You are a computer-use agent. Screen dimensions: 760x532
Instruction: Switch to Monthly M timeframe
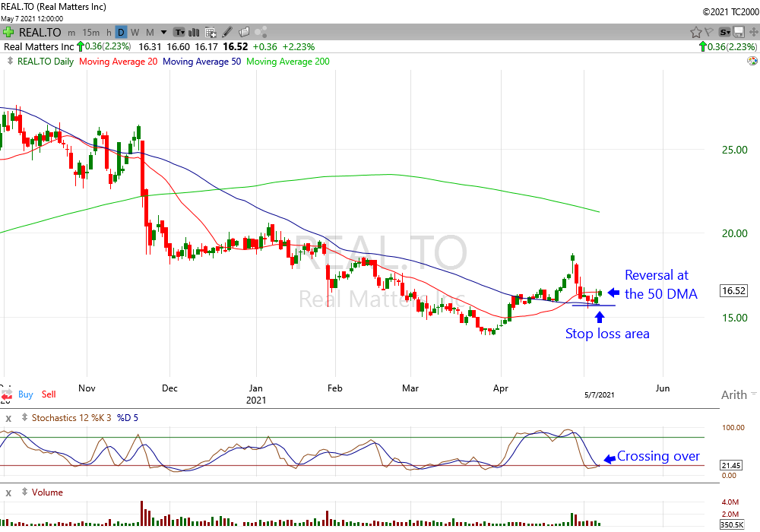[x=150, y=33]
